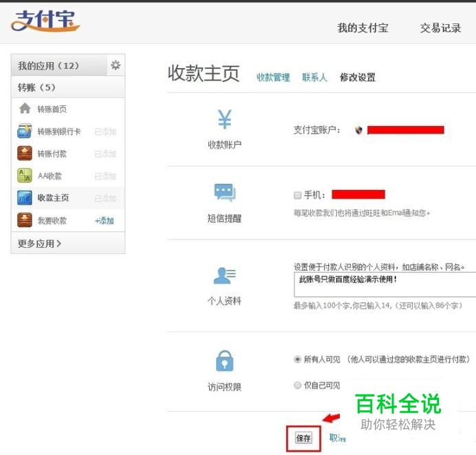The height and width of the screenshot is (455, 476).
Task: Click the chat bubble 短信提醒 icon
Action: (225, 193)
